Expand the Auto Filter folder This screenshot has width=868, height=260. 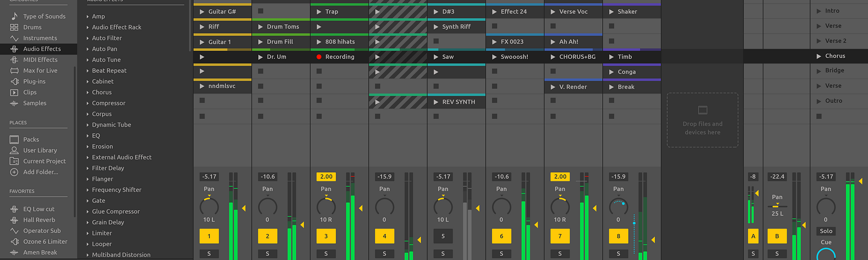point(87,38)
